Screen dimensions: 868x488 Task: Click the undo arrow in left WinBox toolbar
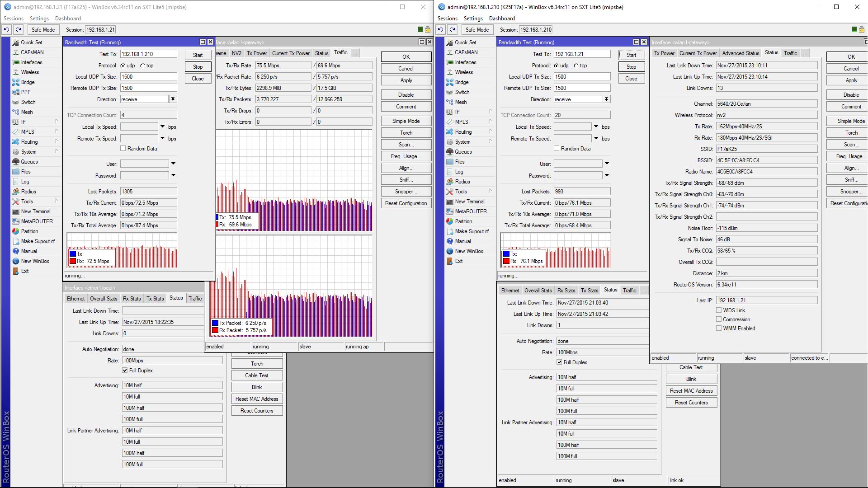click(6, 30)
